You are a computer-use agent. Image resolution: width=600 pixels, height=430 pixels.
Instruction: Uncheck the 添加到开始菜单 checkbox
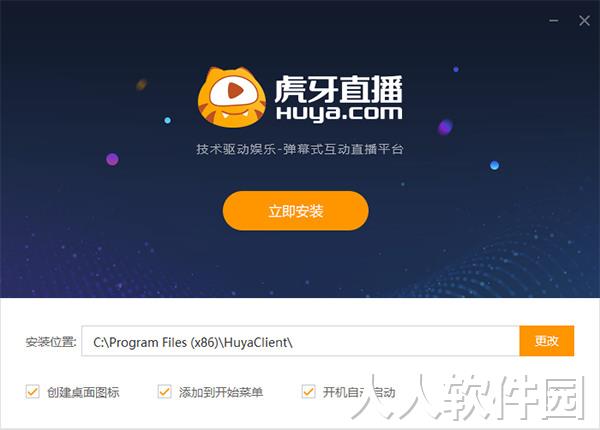coord(165,392)
